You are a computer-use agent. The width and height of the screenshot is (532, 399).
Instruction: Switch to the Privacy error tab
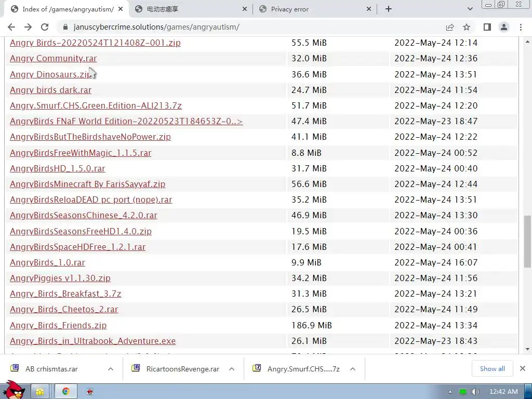pos(314,9)
